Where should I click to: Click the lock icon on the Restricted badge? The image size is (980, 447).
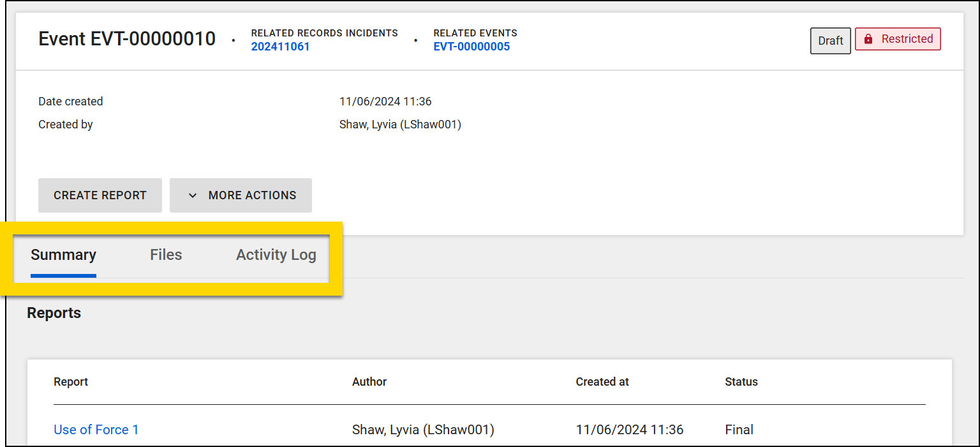pos(868,38)
